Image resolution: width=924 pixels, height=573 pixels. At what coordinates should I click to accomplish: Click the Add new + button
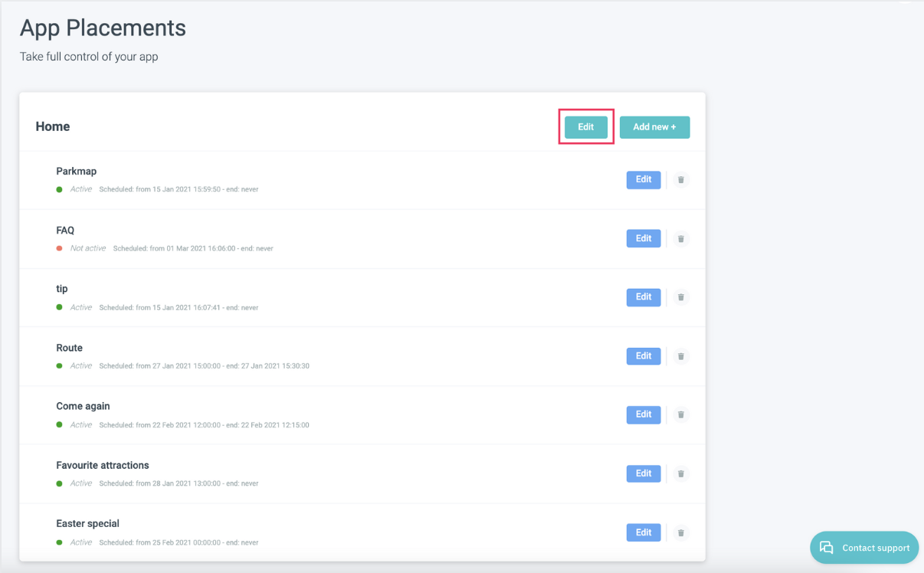point(654,127)
